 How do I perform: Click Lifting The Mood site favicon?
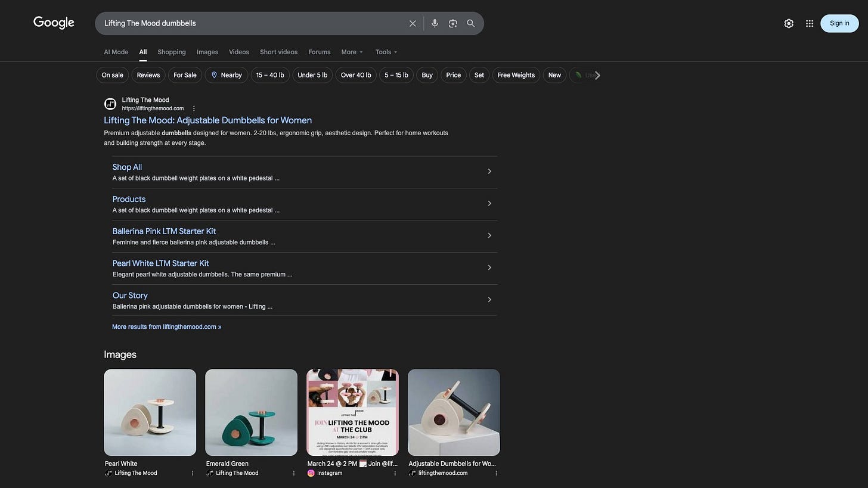(110, 104)
